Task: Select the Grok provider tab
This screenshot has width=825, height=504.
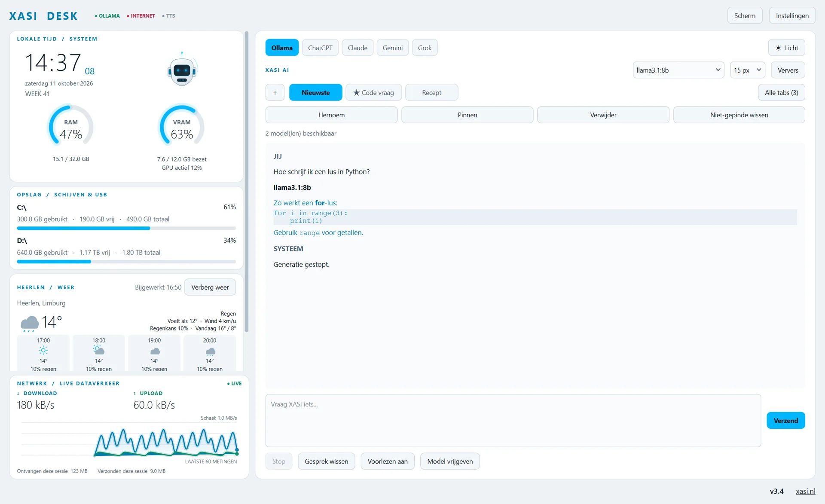Action: (x=425, y=48)
